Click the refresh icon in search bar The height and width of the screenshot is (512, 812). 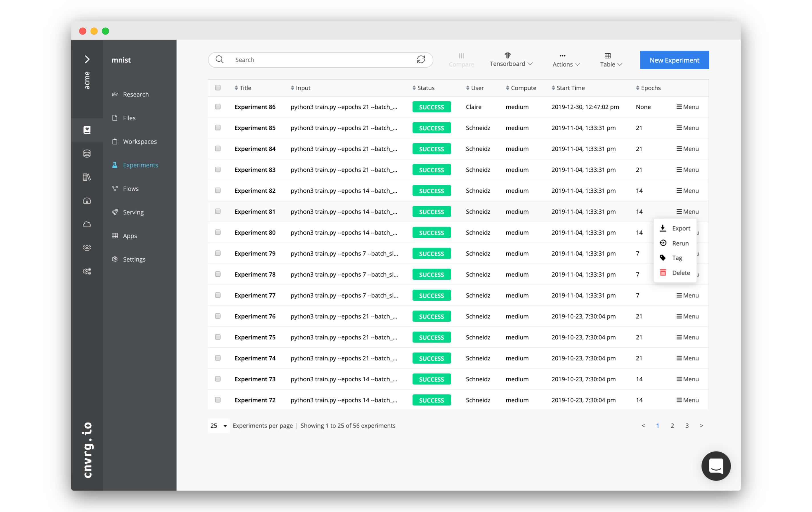point(422,60)
